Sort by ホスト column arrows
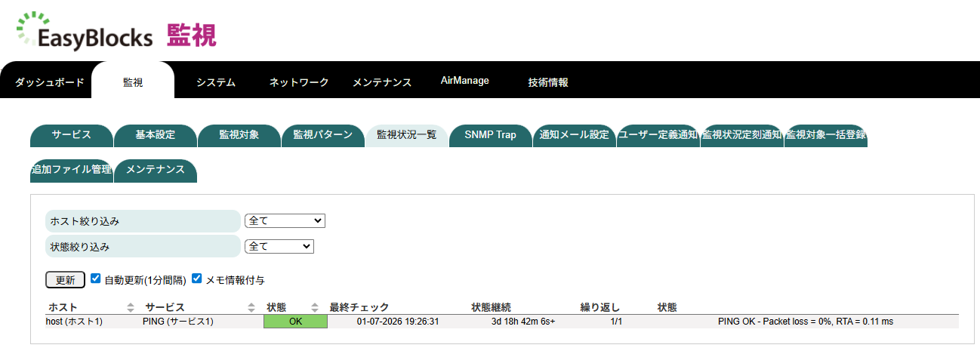 (x=131, y=308)
